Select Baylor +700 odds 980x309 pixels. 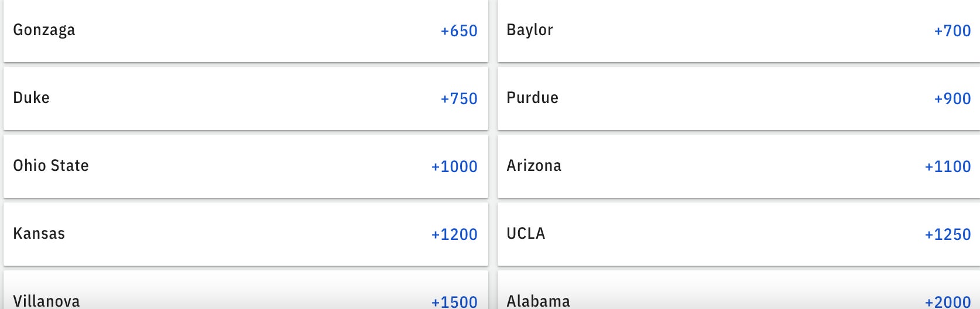[x=952, y=31]
